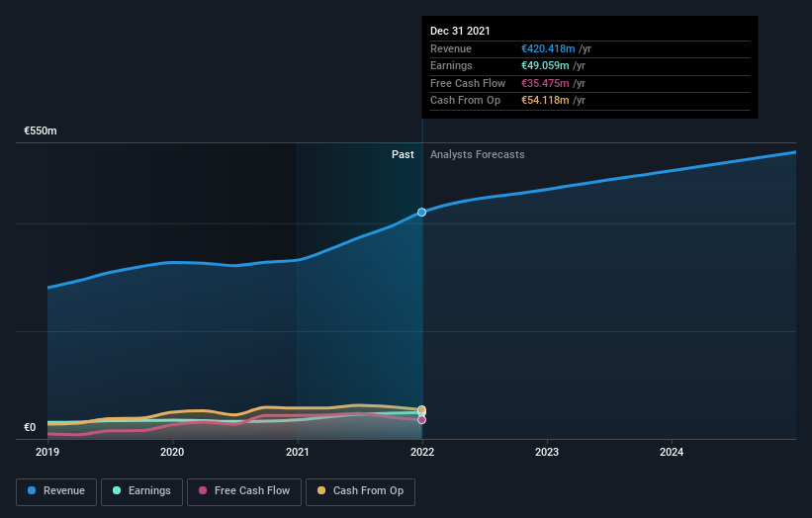Click the blue Revenue data point marker
This screenshot has width=812, height=518.
click(422, 213)
